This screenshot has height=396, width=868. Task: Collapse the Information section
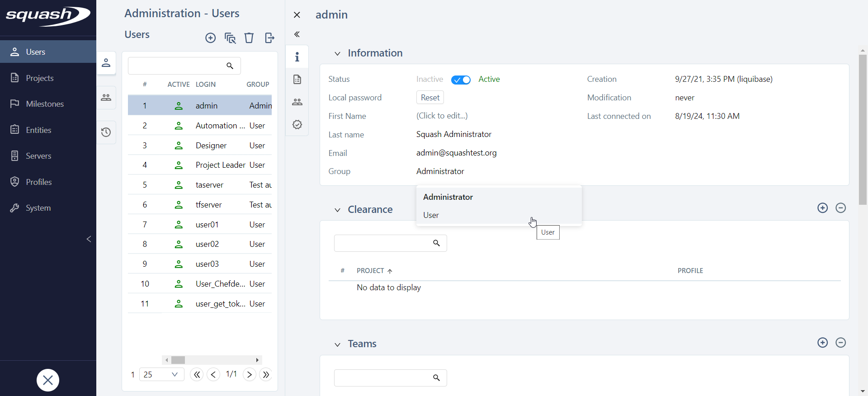337,54
